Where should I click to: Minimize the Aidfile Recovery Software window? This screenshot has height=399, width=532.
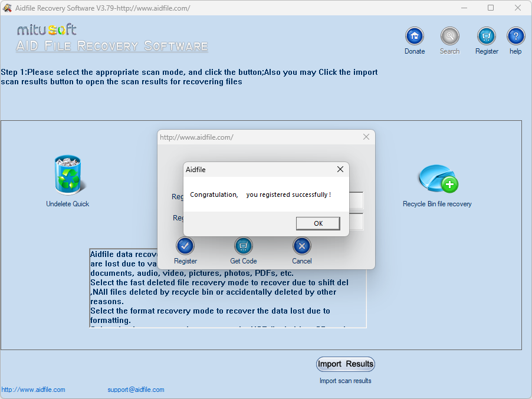click(x=464, y=8)
